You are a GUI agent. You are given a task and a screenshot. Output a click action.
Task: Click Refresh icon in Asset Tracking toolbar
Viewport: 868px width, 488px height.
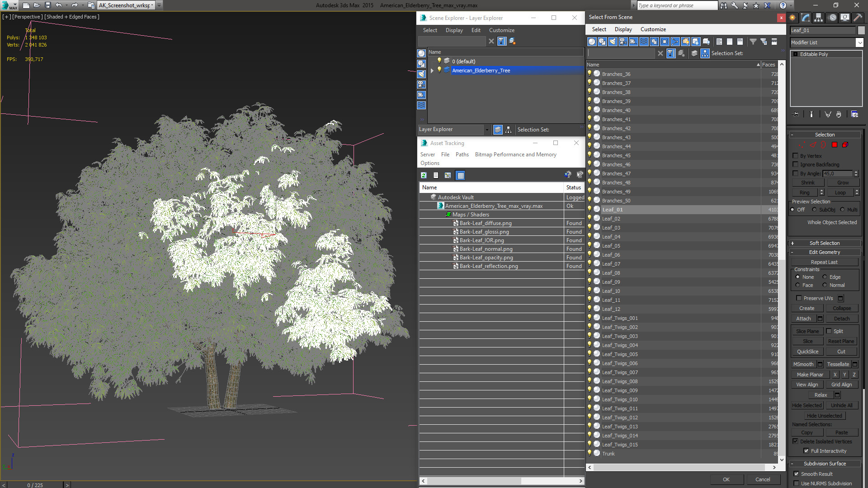[424, 175]
